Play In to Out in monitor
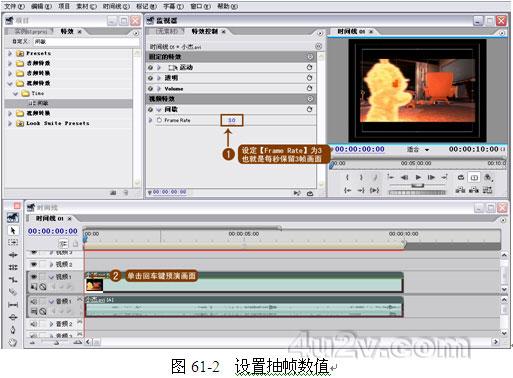Viewport: 513px width, 378px height. (374, 190)
